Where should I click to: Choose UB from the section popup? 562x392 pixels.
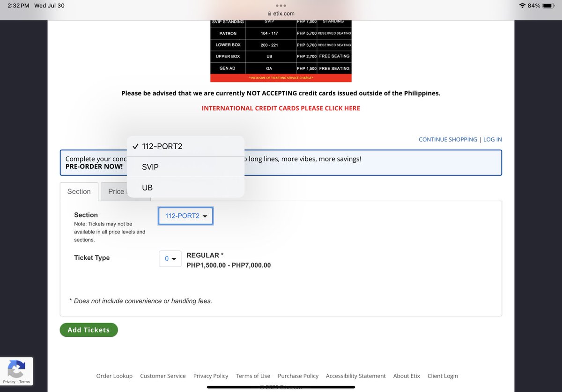pyautogui.click(x=185, y=188)
